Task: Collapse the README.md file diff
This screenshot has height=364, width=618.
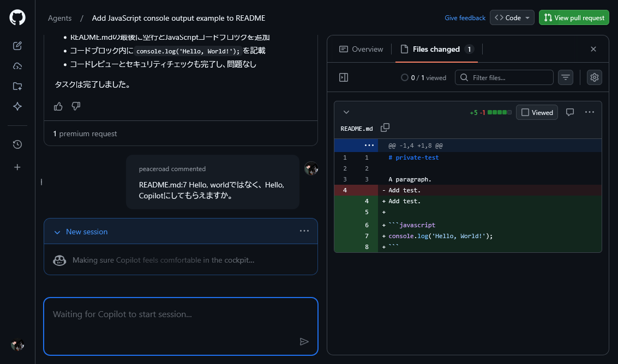Action: coord(346,112)
